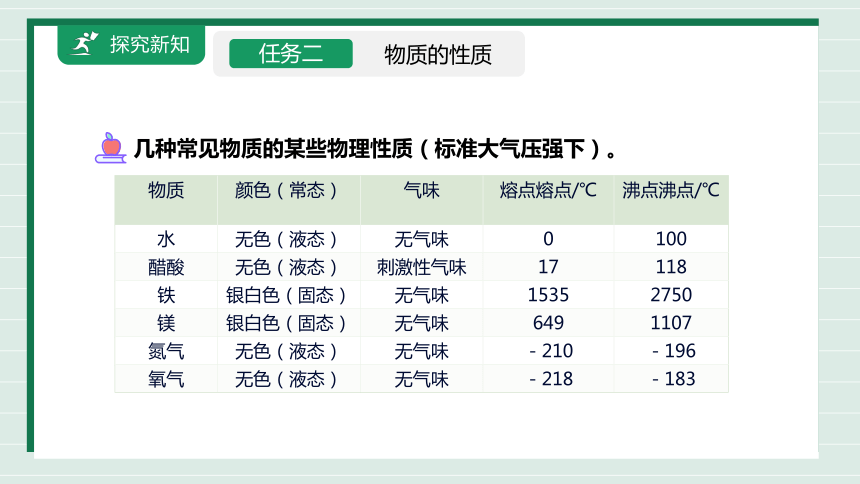Click the 探究新知 banner text
Viewport: 860px width, 484px height.
tap(149, 44)
